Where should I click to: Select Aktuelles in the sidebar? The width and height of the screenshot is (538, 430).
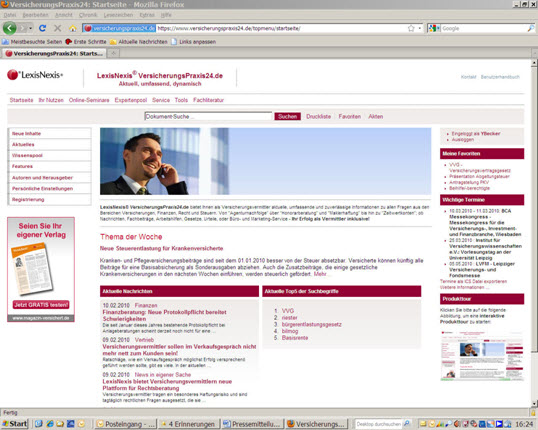coord(50,144)
